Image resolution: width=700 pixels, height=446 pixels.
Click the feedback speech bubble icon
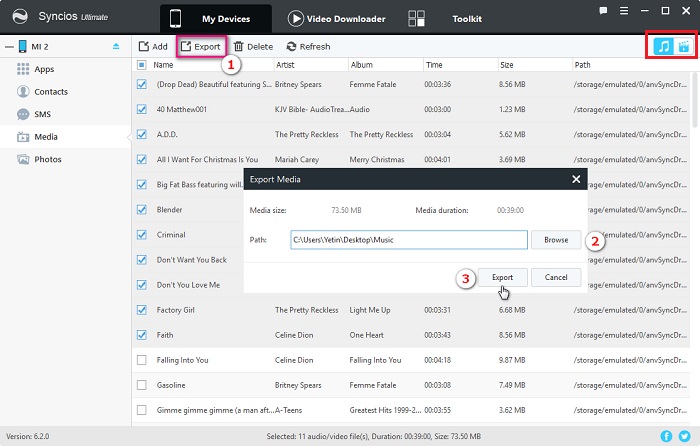(603, 11)
